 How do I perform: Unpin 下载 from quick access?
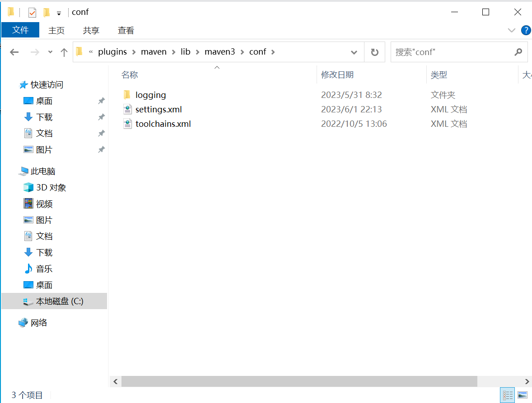[101, 117]
